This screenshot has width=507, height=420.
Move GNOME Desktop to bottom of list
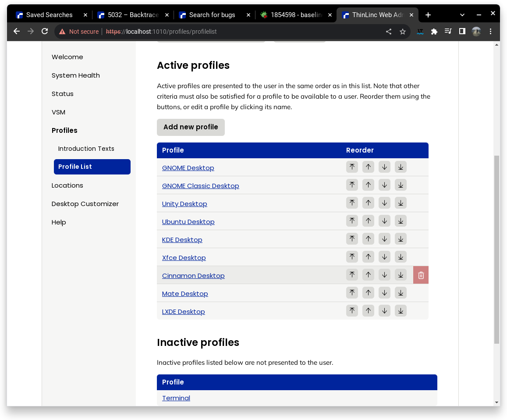click(400, 167)
